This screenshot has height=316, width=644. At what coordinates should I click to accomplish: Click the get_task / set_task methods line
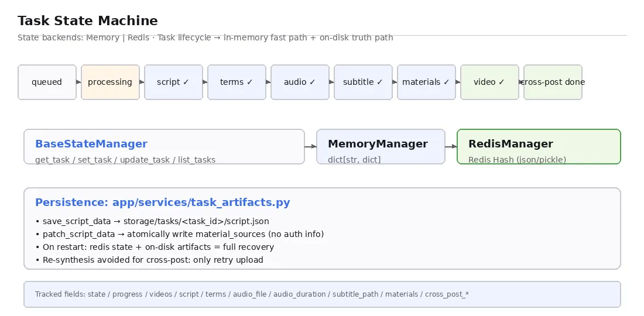(x=125, y=160)
